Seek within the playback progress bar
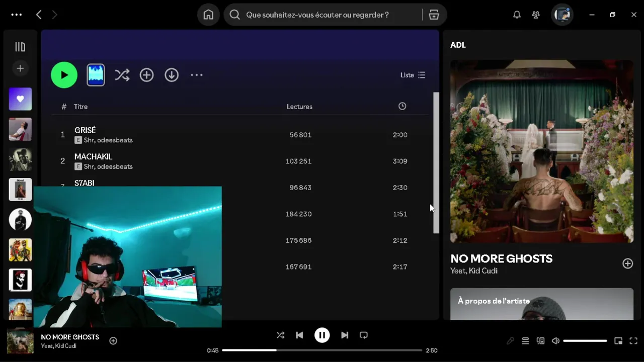 [x=322, y=350]
